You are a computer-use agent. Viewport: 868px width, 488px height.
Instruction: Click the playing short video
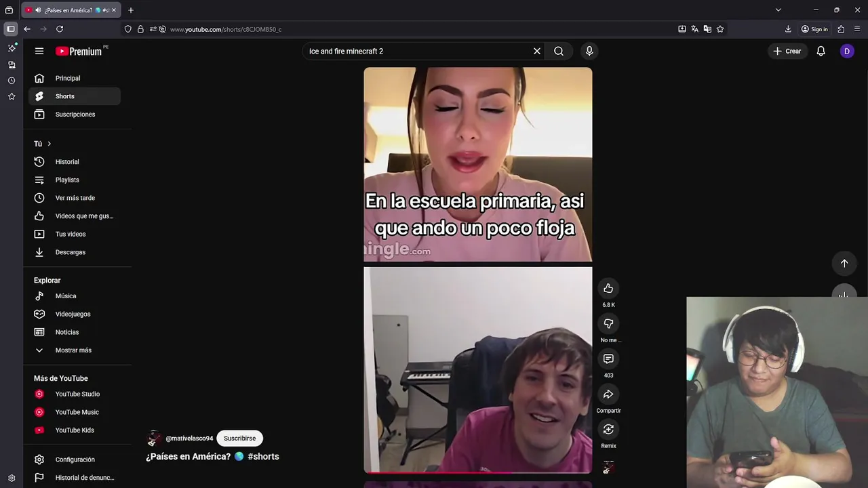pyautogui.click(x=478, y=269)
